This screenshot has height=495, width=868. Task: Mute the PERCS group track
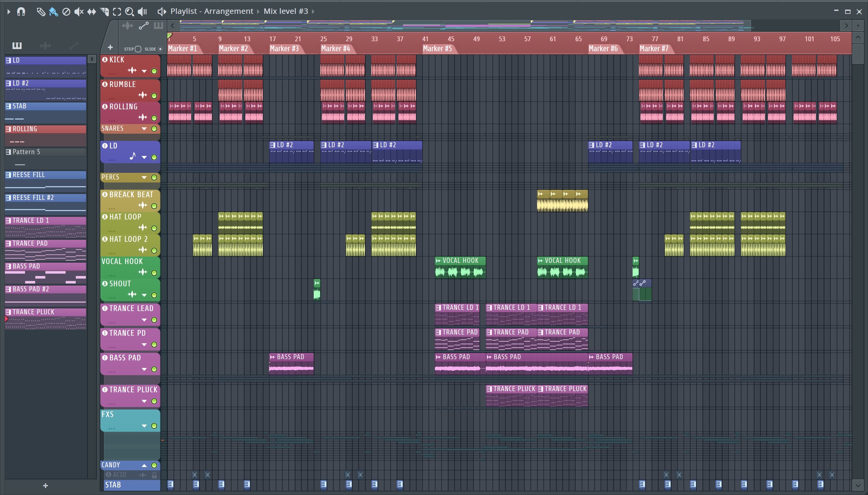[x=154, y=177]
